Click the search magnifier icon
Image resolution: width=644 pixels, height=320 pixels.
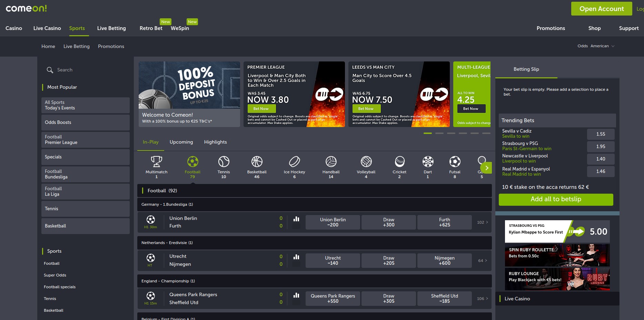50,70
